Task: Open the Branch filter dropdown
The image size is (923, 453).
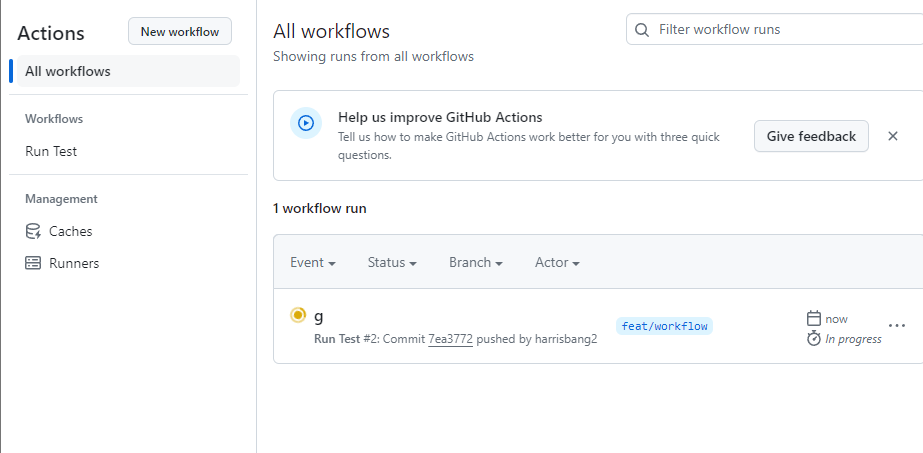Action: pos(476,262)
